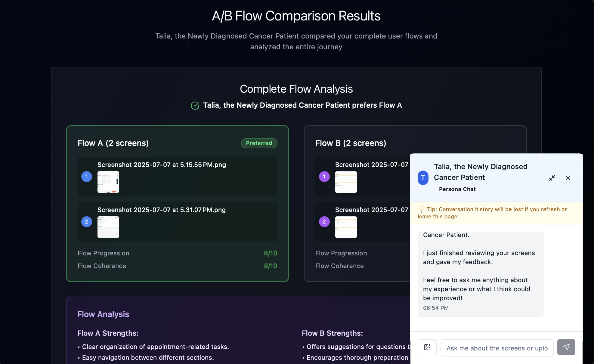This screenshot has width=594, height=364.
Task: Focus the 'Ask me about the screens' input
Action: pos(497,348)
